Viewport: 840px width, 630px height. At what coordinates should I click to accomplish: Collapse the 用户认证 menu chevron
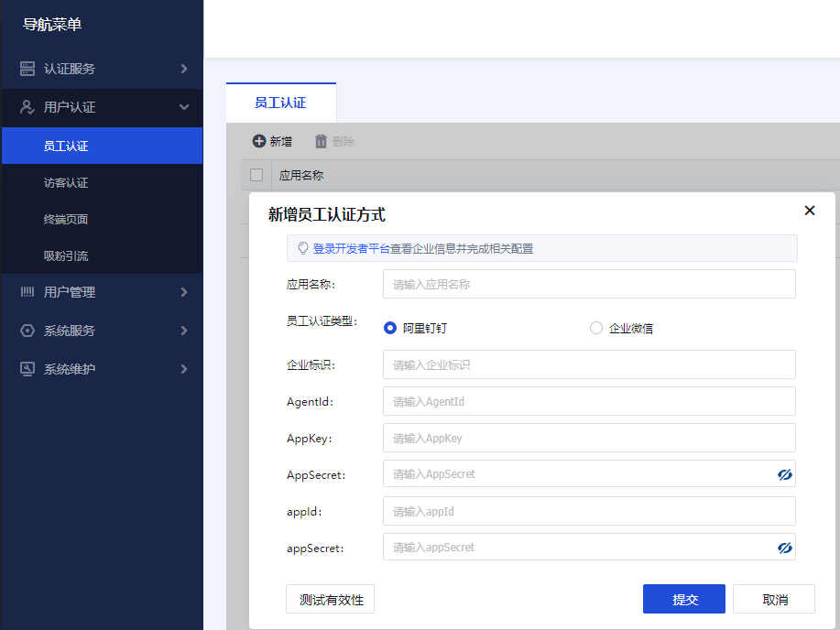(x=184, y=107)
